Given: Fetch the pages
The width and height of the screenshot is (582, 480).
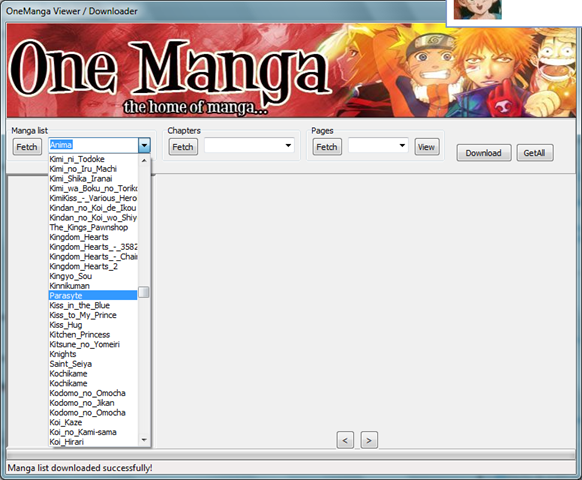Looking at the screenshot, I should [x=327, y=147].
